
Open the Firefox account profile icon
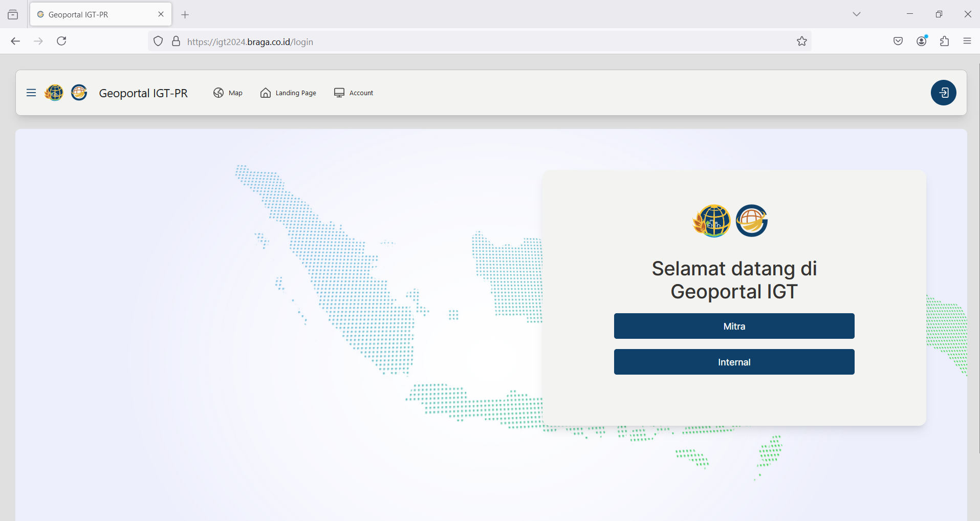point(921,41)
